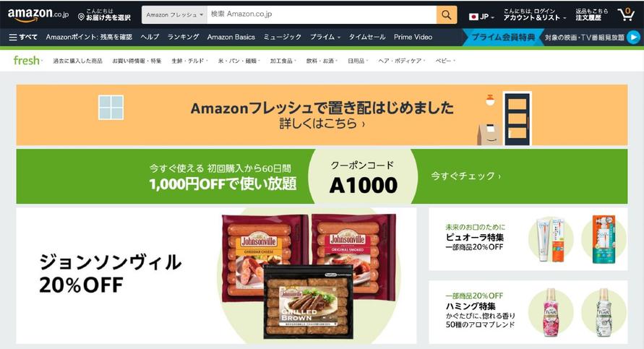The height and width of the screenshot is (349, 644).
Task: Open the shopping cart icon
Action: pos(625,14)
